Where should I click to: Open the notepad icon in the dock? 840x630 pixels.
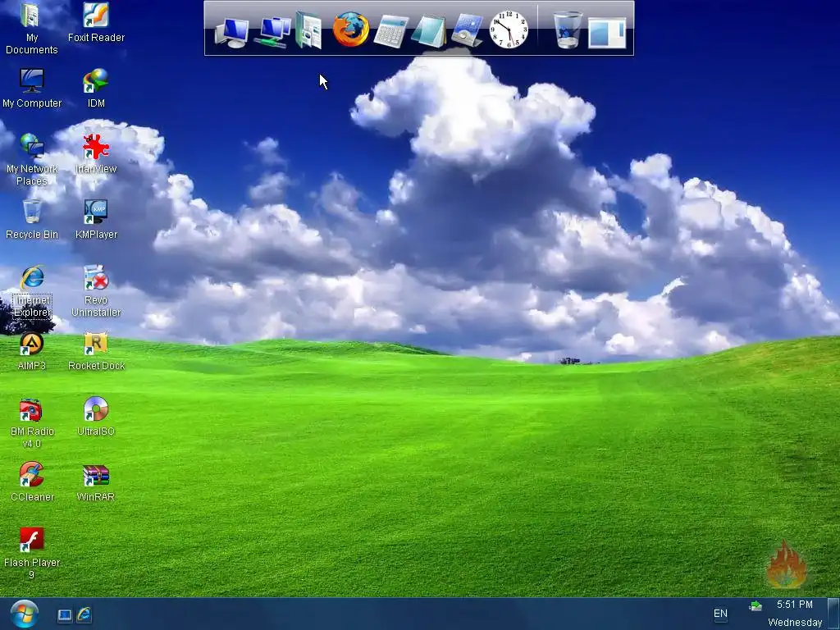pos(429,31)
